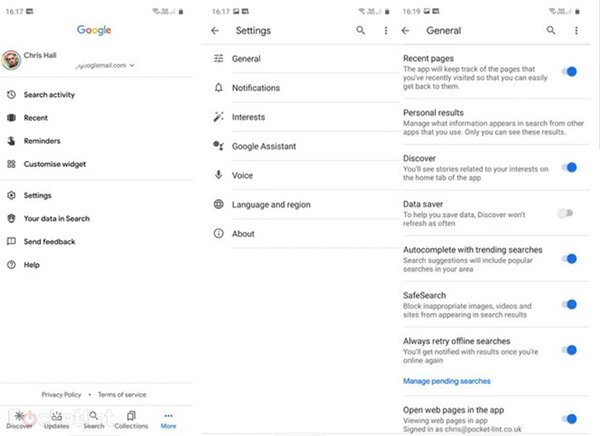Tap the Recent pages setting title
The image size is (600, 436).
428,58
